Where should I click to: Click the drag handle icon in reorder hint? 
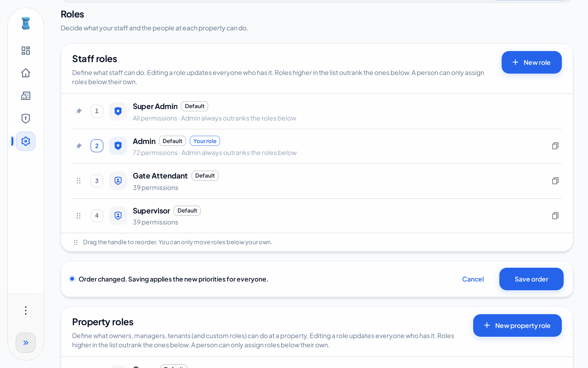(76, 242)
